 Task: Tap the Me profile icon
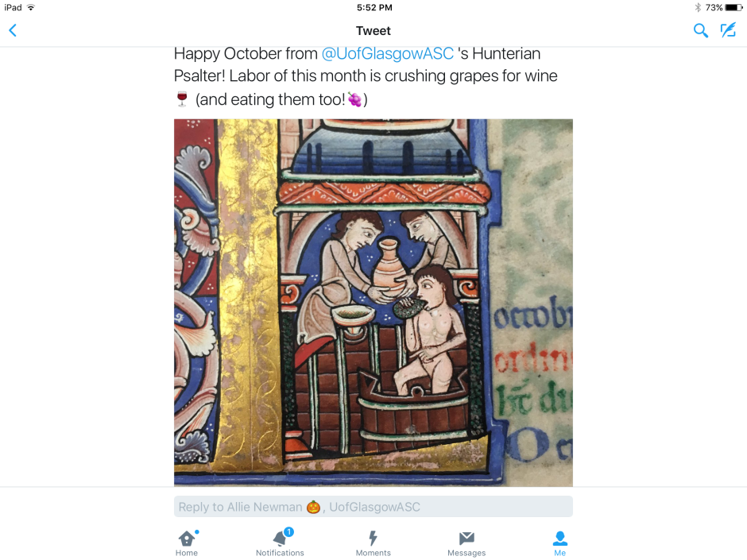pos(560,538)
